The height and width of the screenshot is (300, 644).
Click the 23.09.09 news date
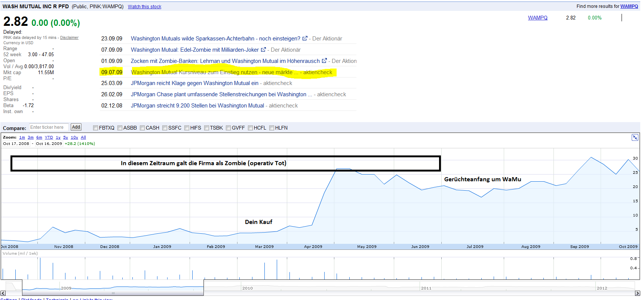click(x=112, y=39)
